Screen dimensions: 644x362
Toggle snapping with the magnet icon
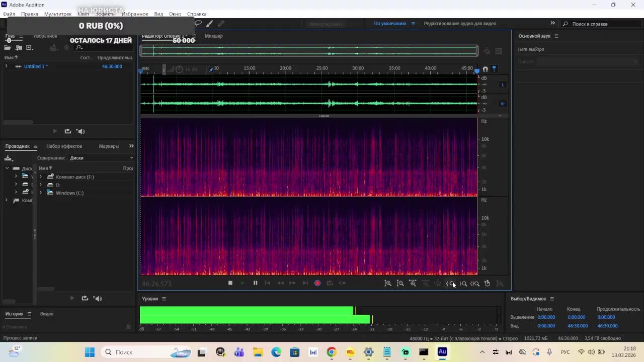point(485,69)
